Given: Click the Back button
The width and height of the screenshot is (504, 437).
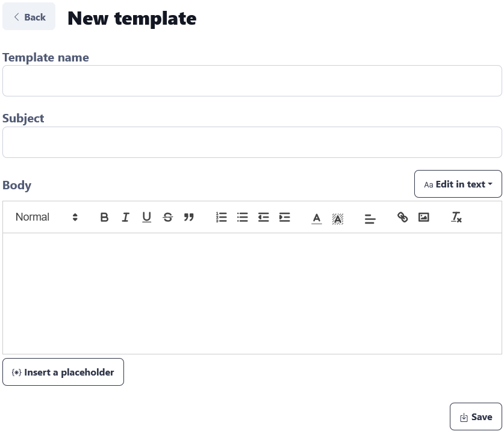Looking at the screenshot, I should [29, 17].
